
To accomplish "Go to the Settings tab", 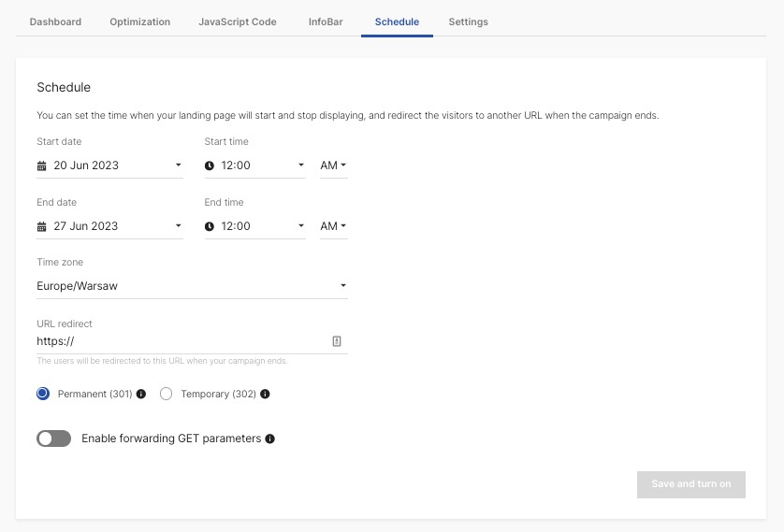I will (x=468, y=22).
